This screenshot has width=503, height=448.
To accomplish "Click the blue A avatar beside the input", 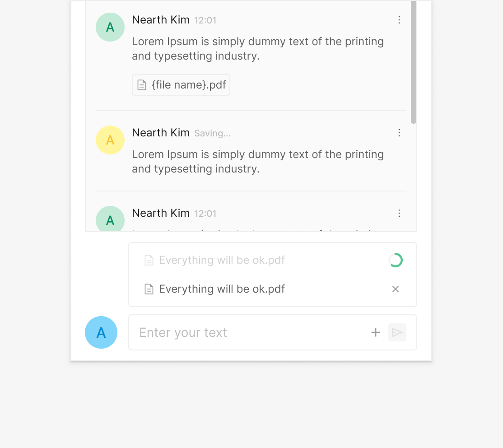I will (101, 332).
